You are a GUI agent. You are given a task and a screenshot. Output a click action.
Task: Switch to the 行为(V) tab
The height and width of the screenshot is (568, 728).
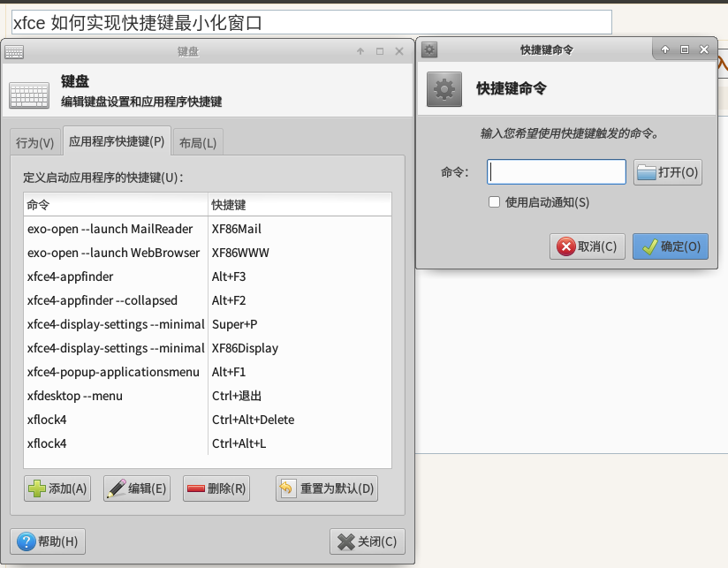click(35, 142)
